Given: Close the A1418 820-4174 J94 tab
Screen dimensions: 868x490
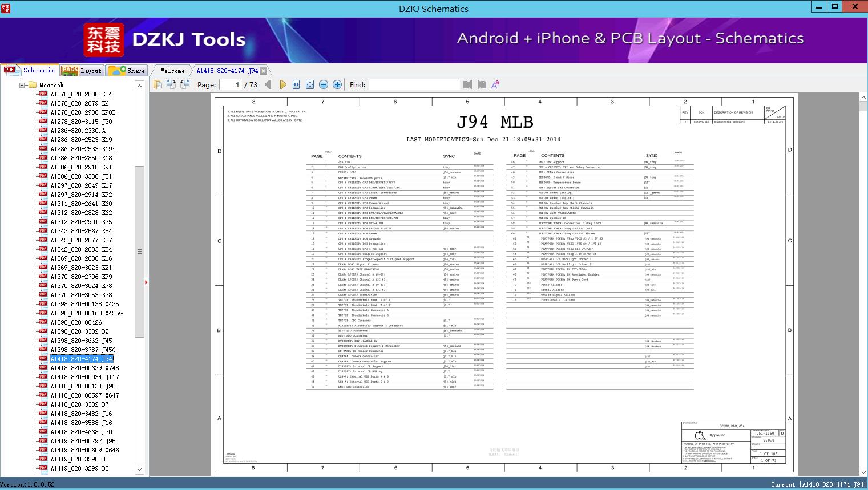Looking at the screenshot, I should (x=264, y=71).
